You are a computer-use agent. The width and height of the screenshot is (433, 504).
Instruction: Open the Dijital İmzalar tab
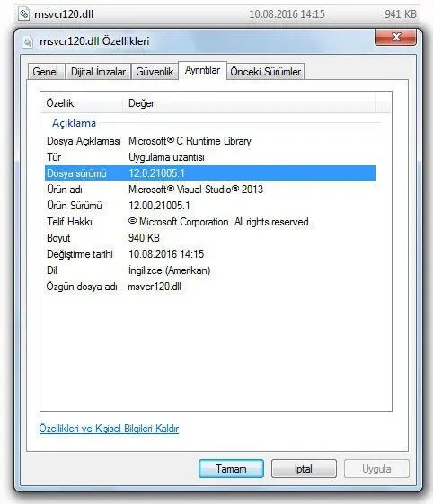click(98, 71)
